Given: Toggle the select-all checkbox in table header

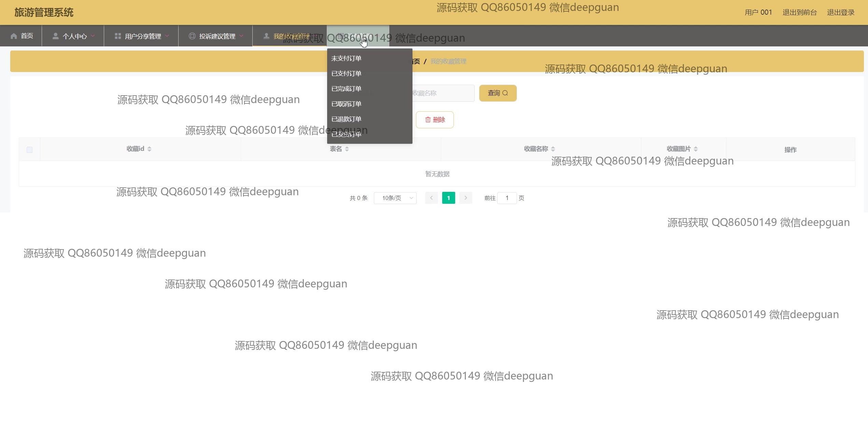Looking at the screenshot, I should click(x=30, y=150).
